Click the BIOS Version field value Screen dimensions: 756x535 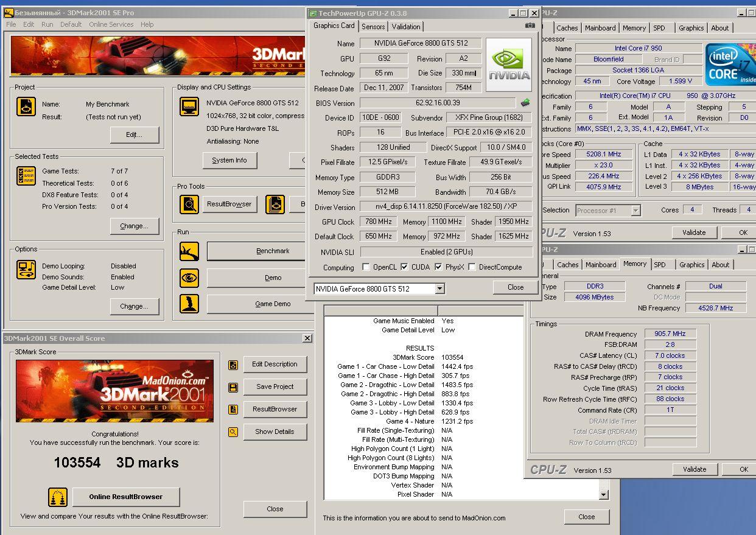[438, 103]
